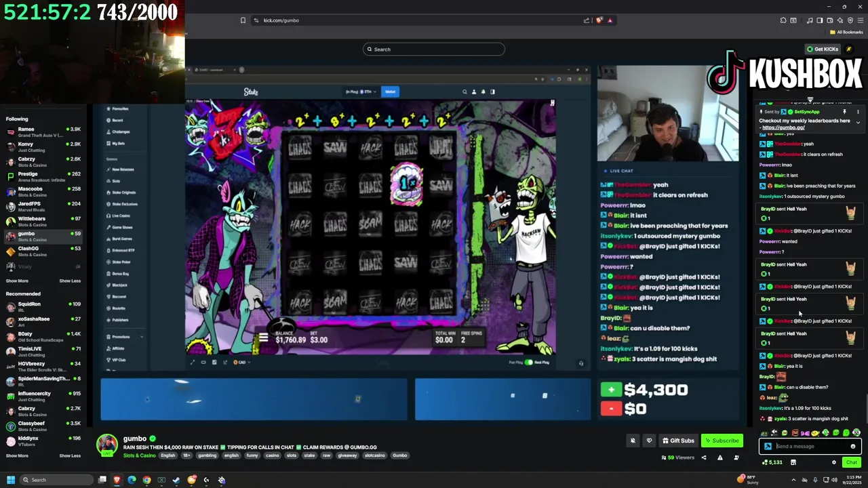The height and width of the screenshot is (488, 868).
Task: Select the slotcasino tag
Action: coord(374,455)
